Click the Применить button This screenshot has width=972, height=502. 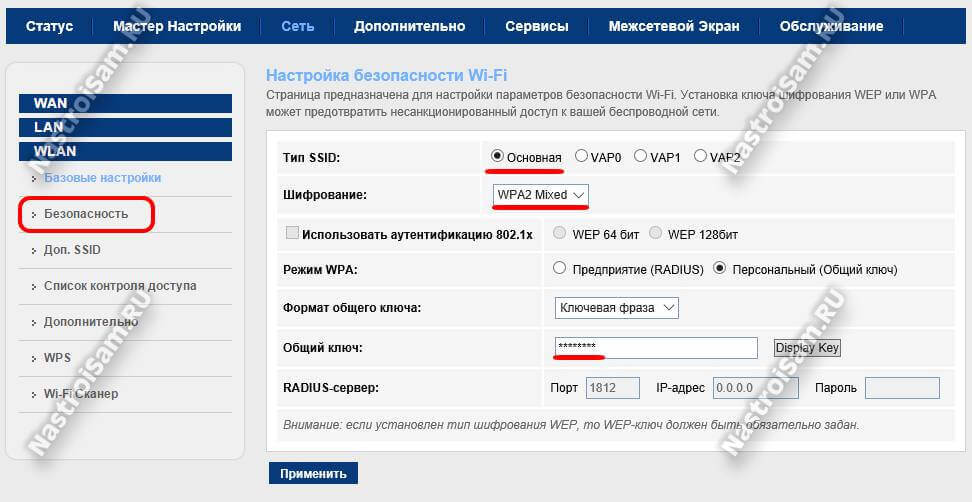(313, 473)
